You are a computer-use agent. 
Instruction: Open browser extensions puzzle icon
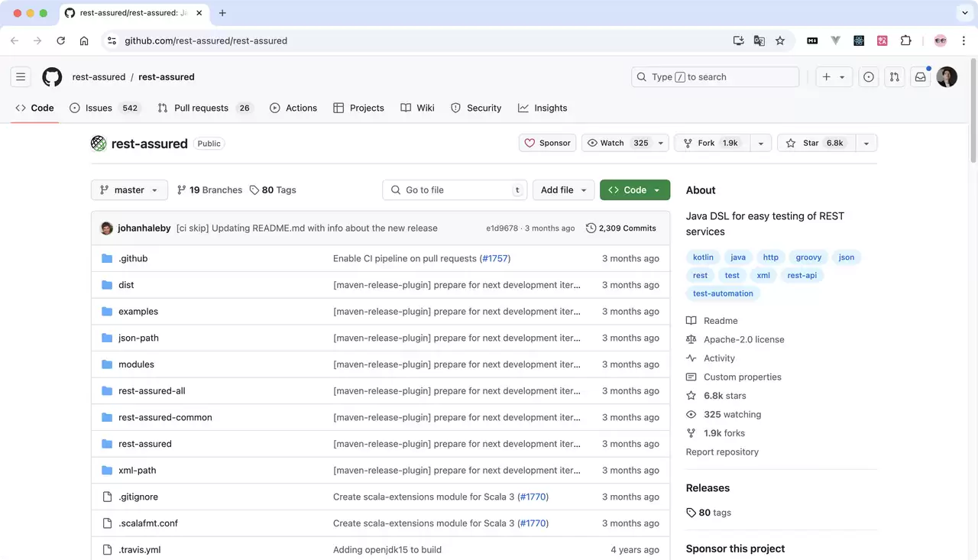pyautogui.click(x=906, y=40)
